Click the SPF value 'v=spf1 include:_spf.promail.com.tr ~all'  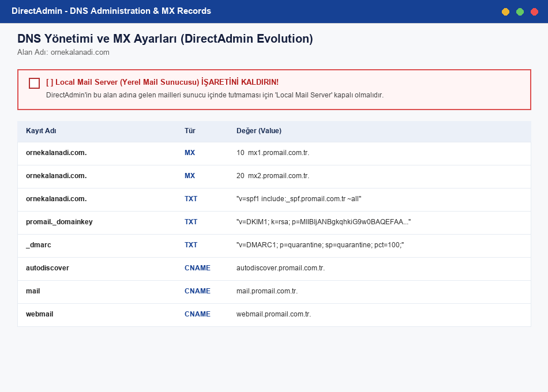coord(298,199)
